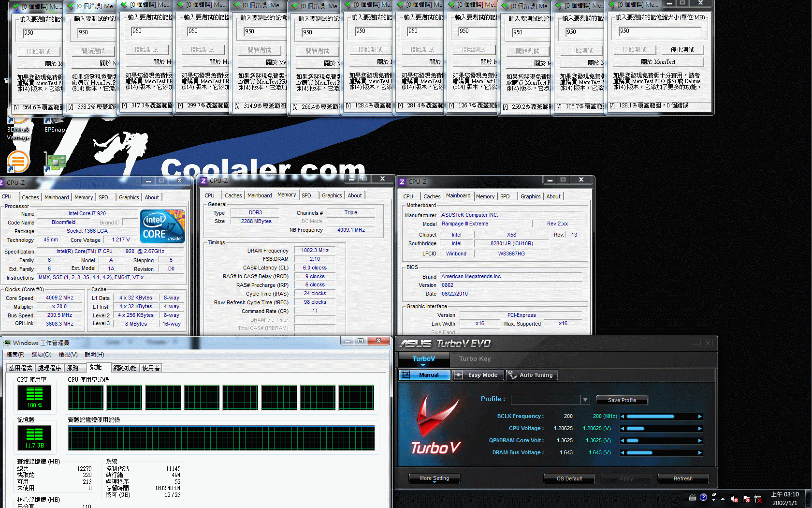
Task: Decrease BCLK Frequency with left arrow
Action: tap(623, 417)
